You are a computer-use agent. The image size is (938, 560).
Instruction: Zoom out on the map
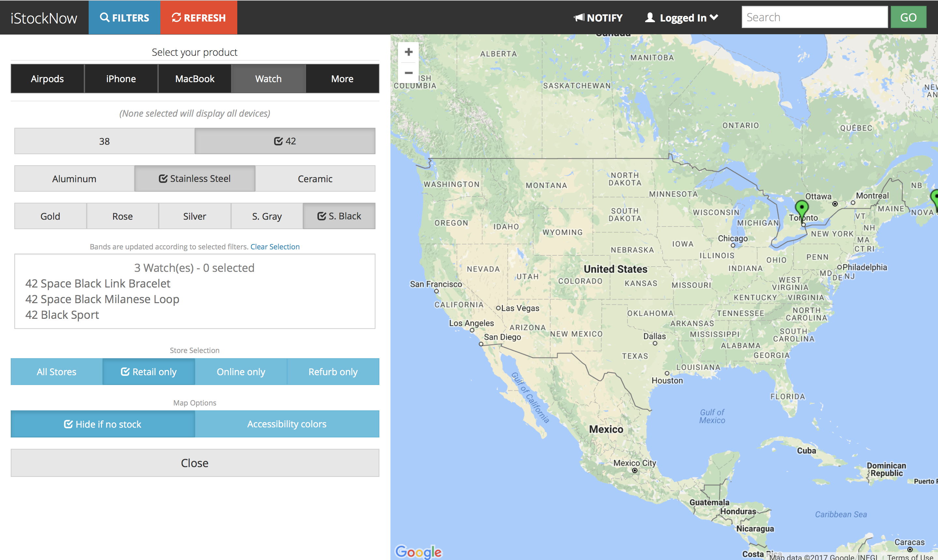[409, 73]
